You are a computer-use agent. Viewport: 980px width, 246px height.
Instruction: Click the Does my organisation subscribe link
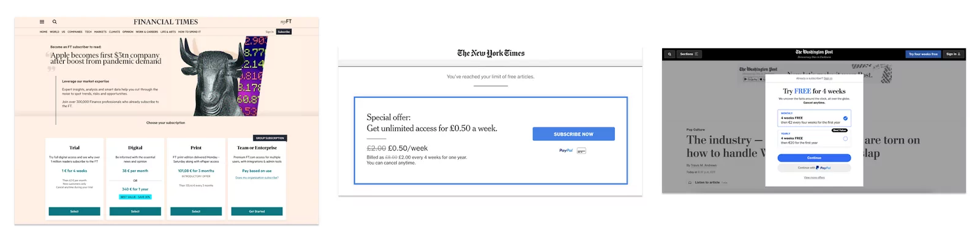point(257,178)
